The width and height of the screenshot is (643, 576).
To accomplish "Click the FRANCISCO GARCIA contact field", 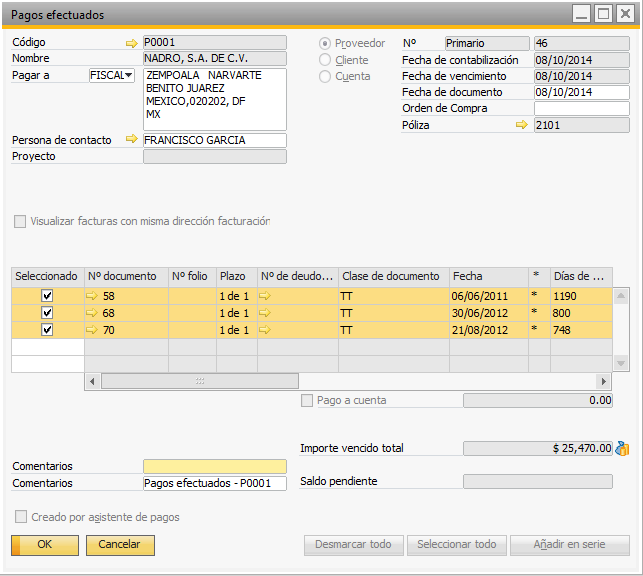I will point(215,140).
